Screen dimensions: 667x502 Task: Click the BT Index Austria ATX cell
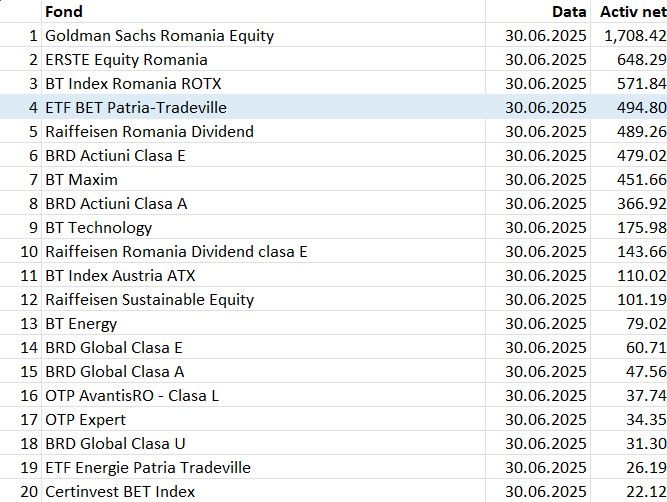[263, 275]
